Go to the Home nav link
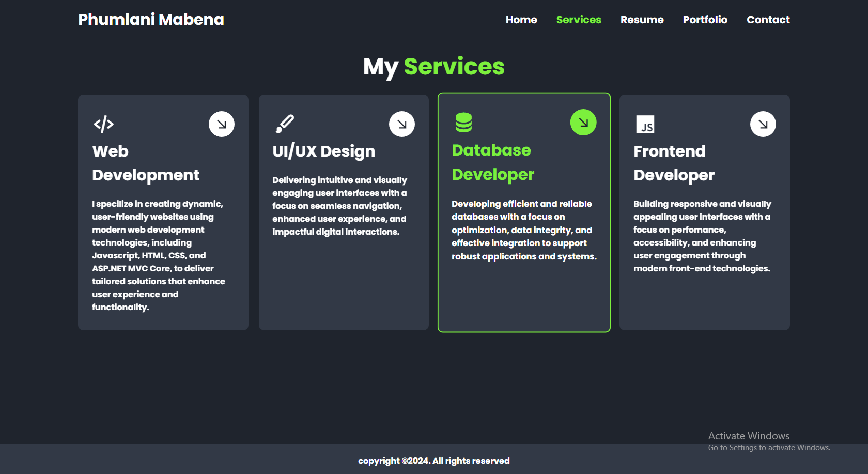Viewport: 868px width, 474px height. pyautogui.click(x=521, y=20)
